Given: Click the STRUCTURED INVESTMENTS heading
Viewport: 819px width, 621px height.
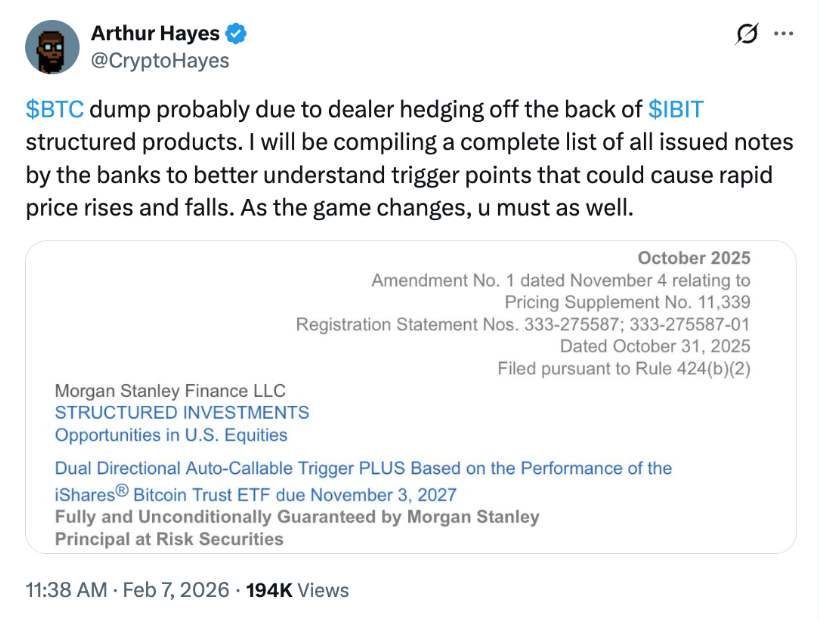Looking at the screenshot, I should pyautogui.click(x=182, y=412).
